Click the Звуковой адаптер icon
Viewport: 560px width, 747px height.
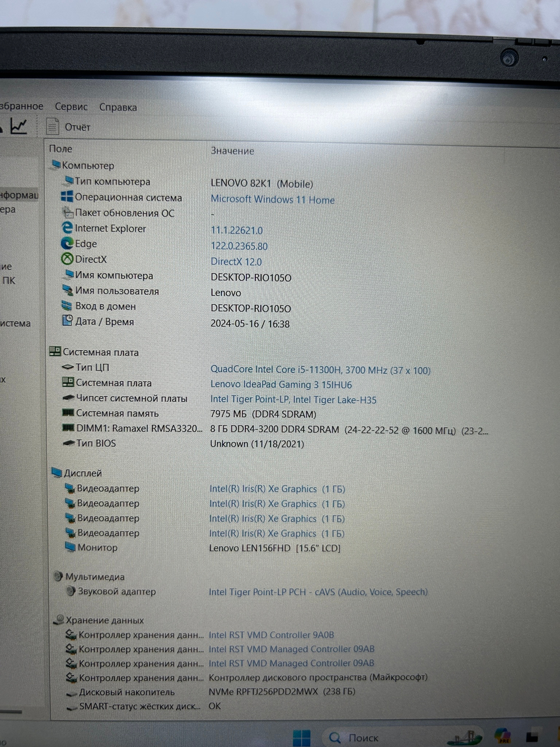coord(71,591)
